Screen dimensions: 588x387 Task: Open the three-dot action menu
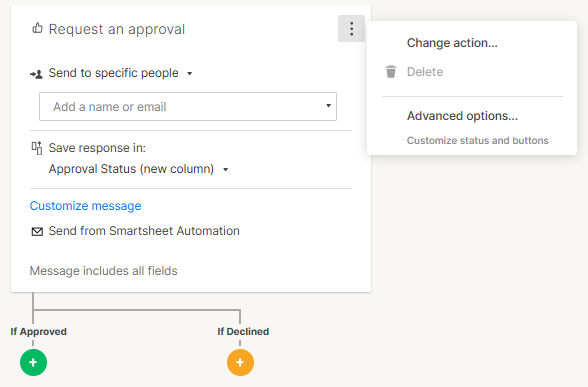tap(351, 28)
